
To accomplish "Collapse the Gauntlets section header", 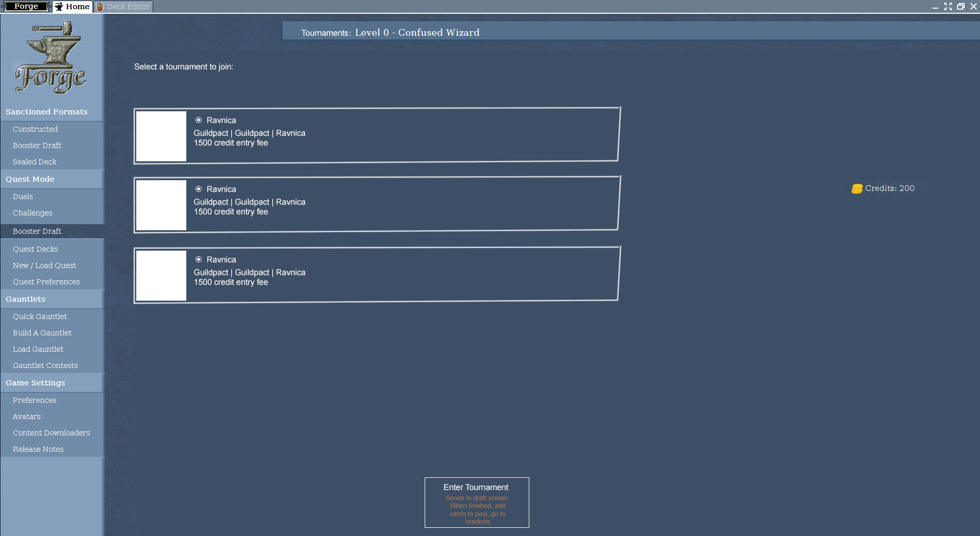I will 26,299.
